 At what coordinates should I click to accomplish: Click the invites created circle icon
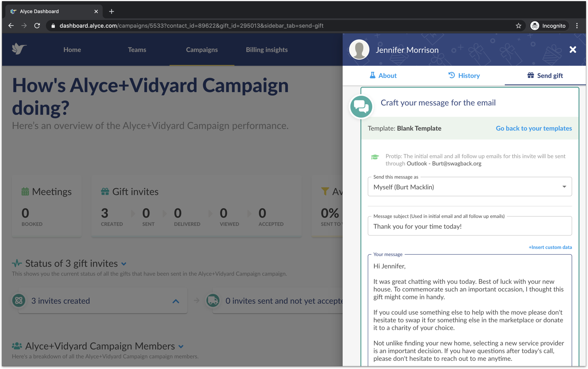coord(19,300)
